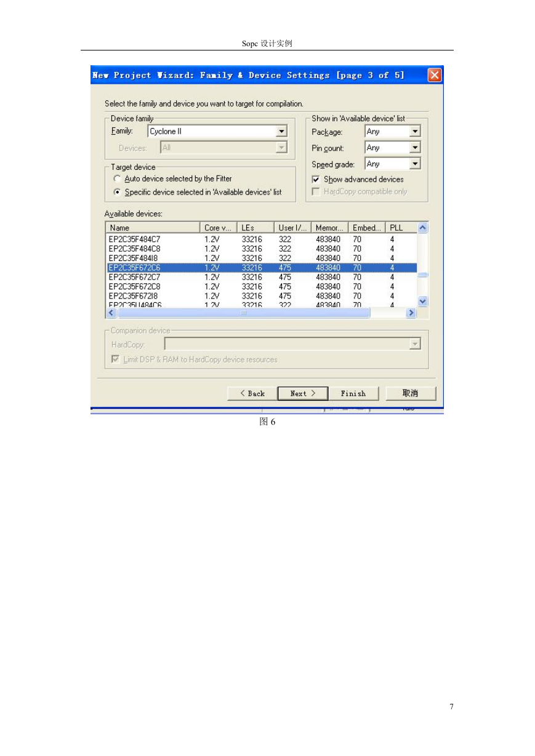Select device EP2C35F672C7
535x756 pixels.
261,277
